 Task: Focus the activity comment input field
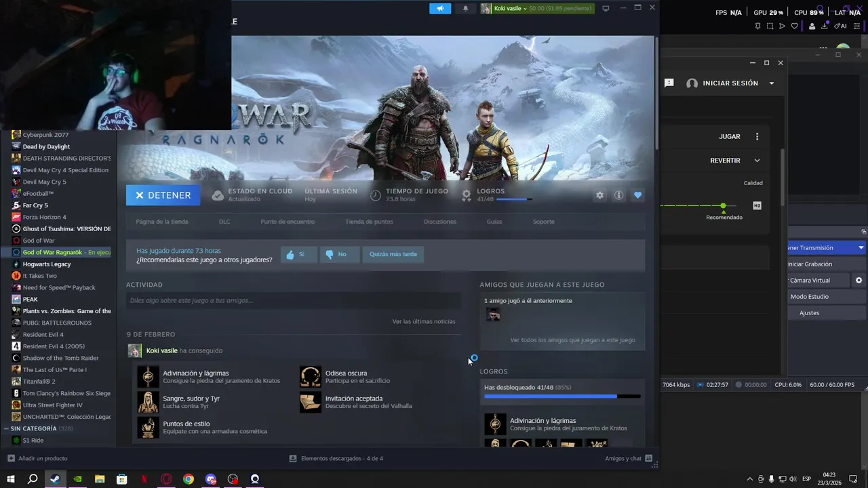(x=294, y=300)
